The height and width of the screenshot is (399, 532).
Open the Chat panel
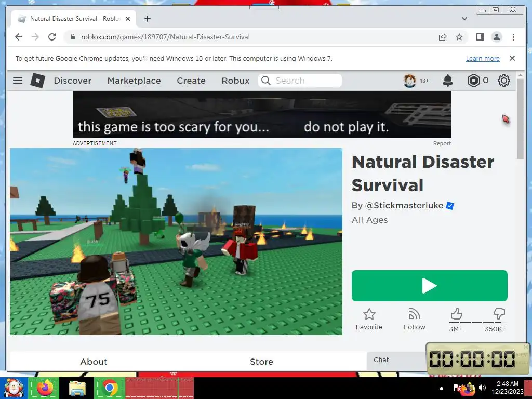click(x=396, y=361)
